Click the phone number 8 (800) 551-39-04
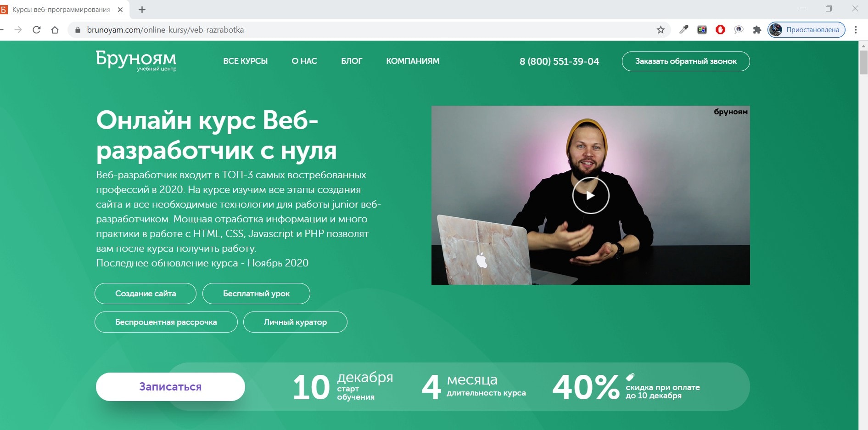Screen dimensions: 868x430 click(559, 62)
